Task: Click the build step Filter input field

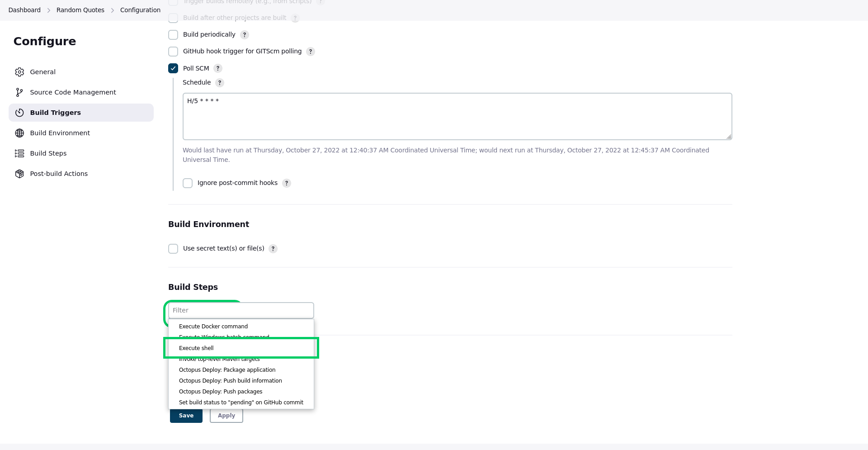Action: pyautogui.click(x=241, y=310)
